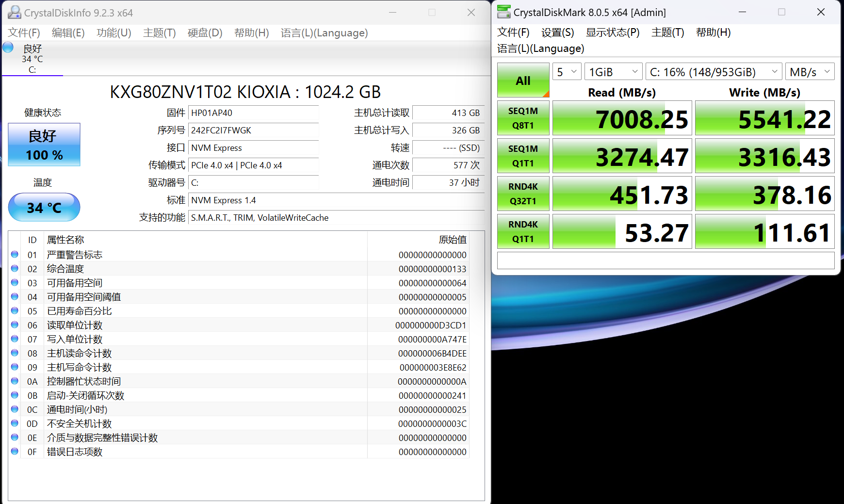The image size is (844, 504).
Task: Click the raw value 000000000D3CD1
Action: click(431, 325)
